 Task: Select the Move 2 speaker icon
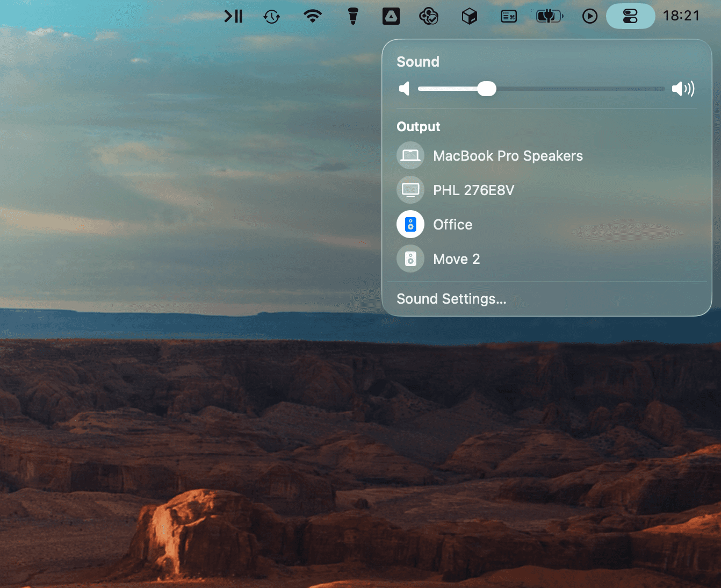pyautogui.click(x=410, y=259)
